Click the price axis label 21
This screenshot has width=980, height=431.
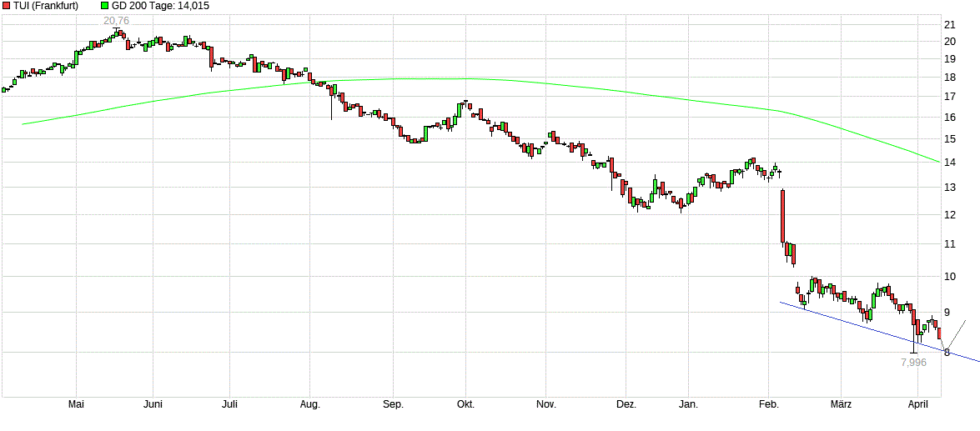pyautogui.click(x=949, y=25)
